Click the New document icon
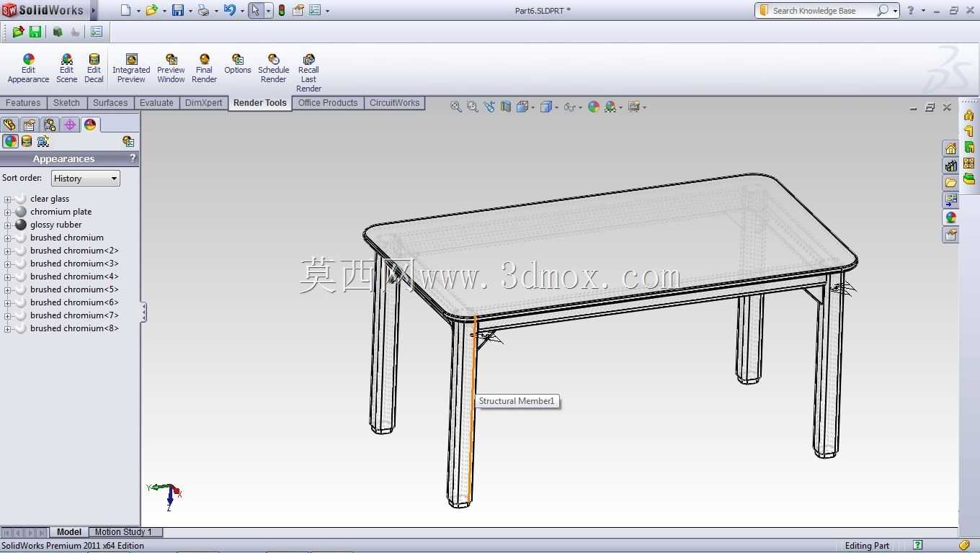 click(126, 10)
